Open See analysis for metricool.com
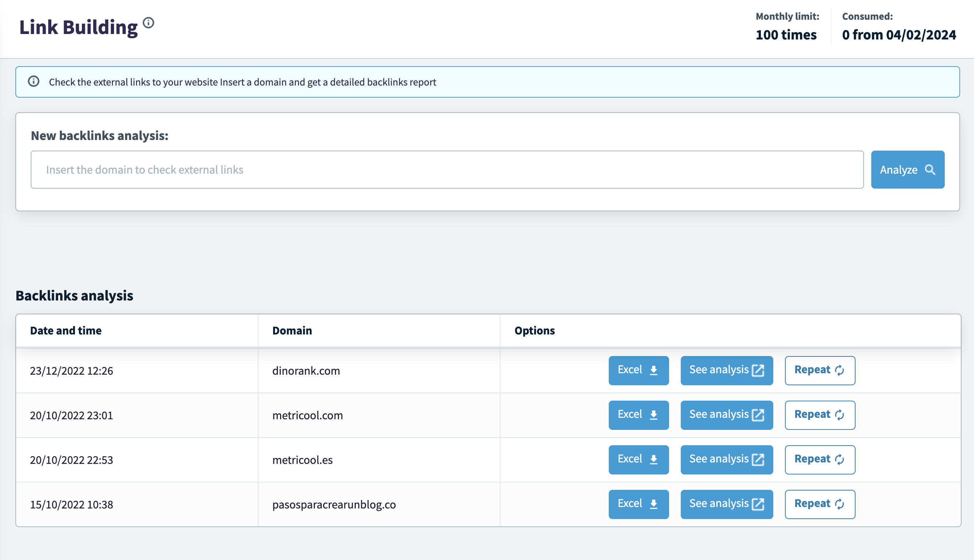 pyautogui.click(x=726, y=415)
